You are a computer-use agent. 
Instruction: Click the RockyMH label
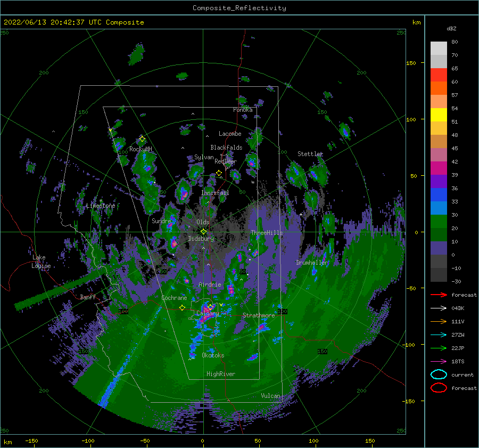tap(141, 149)
